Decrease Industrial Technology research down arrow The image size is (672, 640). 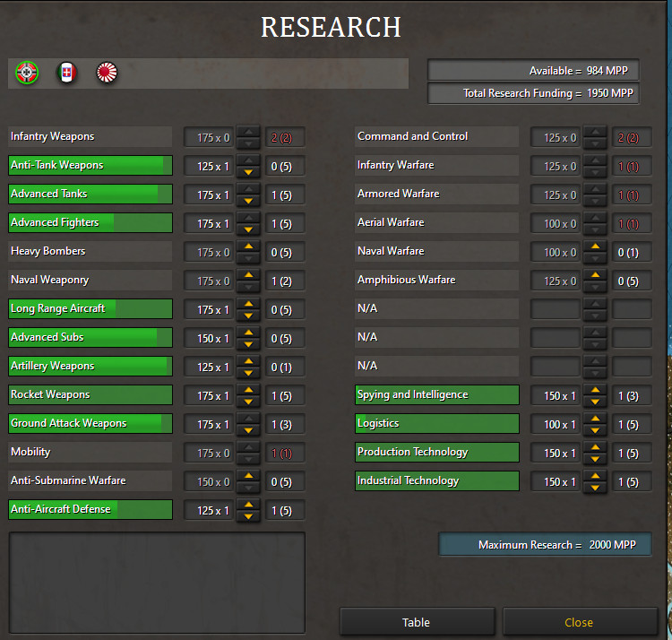click(x=595, y=488)
